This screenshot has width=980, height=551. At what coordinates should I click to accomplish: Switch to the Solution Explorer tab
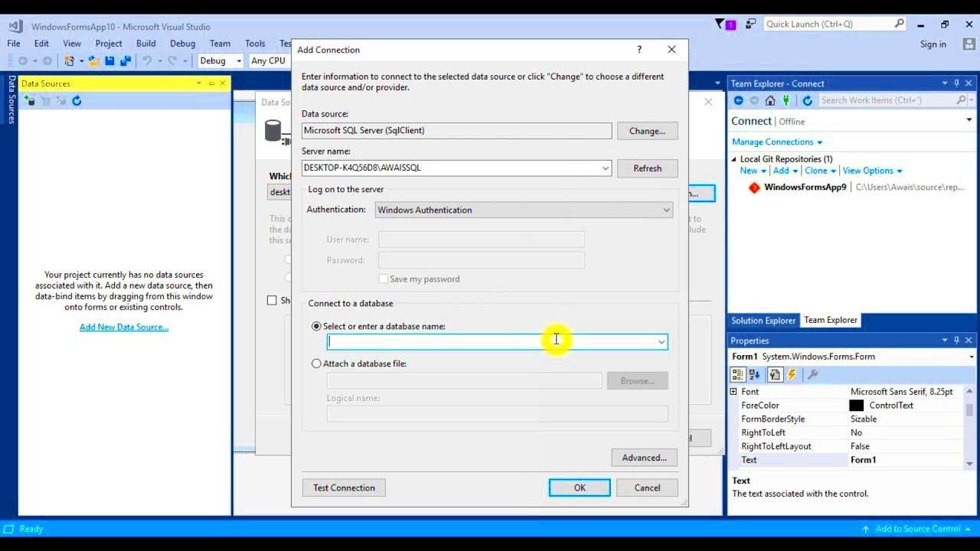(763, 320)
